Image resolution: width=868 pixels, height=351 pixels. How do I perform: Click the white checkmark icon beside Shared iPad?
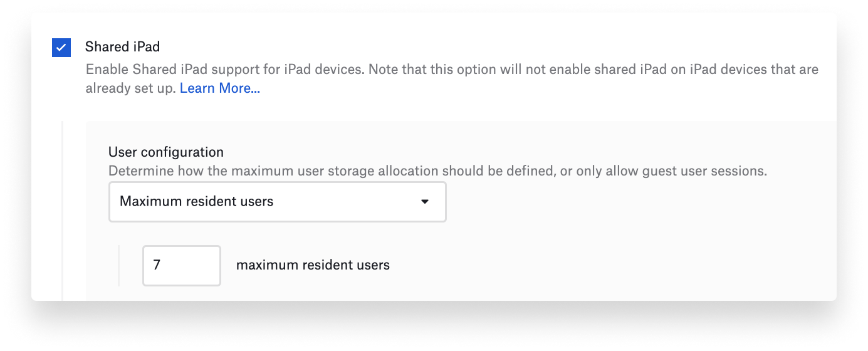pos(61,47)
